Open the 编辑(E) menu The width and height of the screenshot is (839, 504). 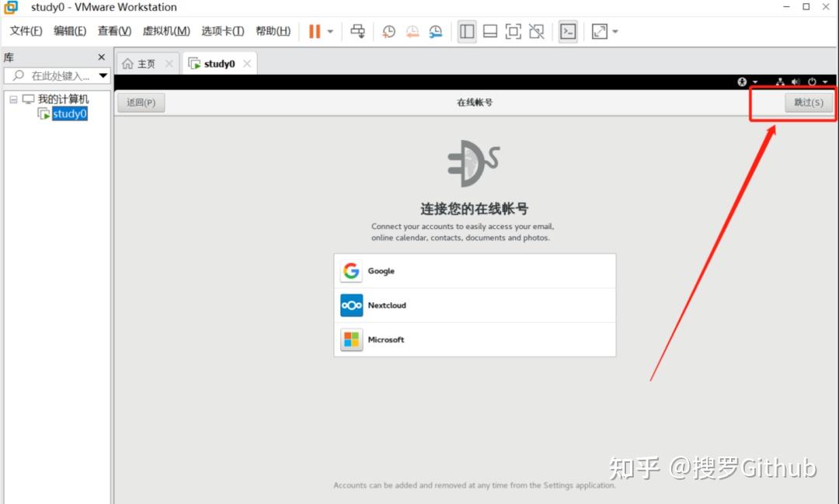pyautogui.click(x=70, y=31)
